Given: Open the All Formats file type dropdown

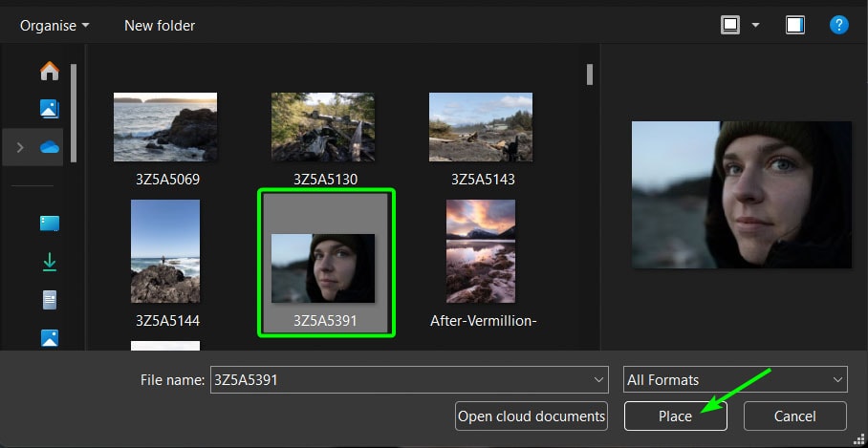Looking at the screenshot, I should point(734,379).
